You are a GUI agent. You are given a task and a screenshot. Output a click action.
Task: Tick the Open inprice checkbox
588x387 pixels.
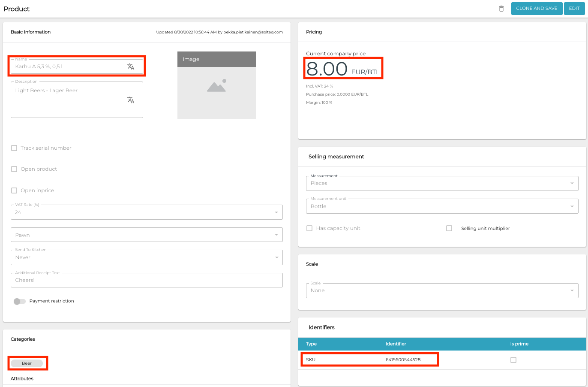(14, 190)
